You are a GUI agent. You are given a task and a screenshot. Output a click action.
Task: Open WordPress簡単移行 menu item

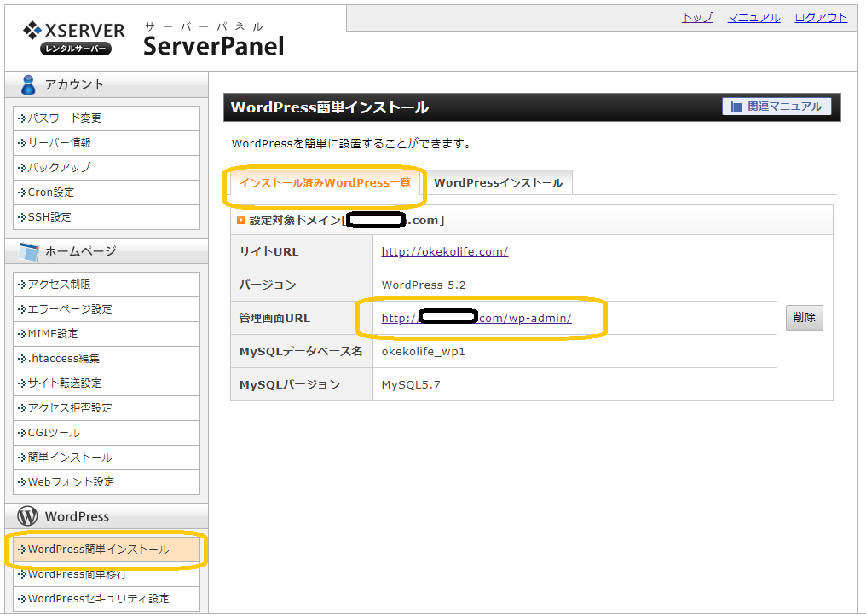click(107, 574)
